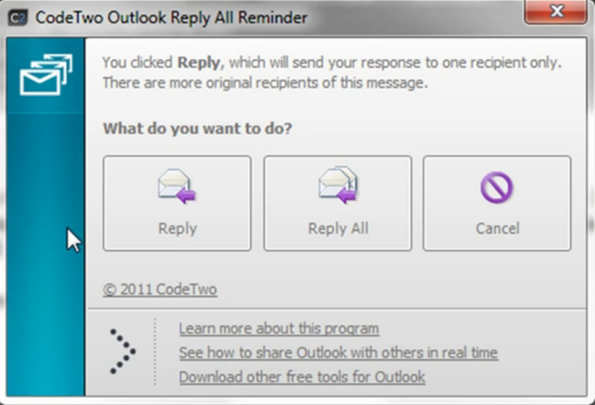Click the C2 logo in title bar
This screenshot has height=405, width=595.
[17, 18]
